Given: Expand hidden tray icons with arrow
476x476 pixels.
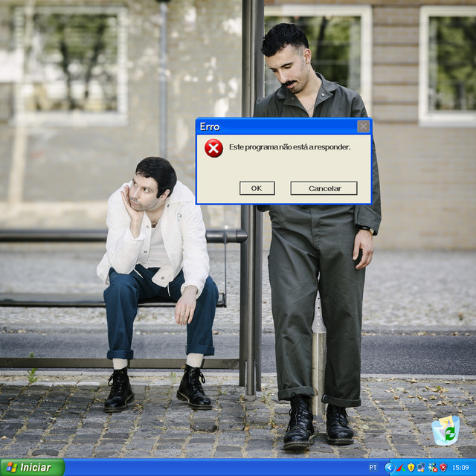Looking at the screenshot, I should coord(389,468).
